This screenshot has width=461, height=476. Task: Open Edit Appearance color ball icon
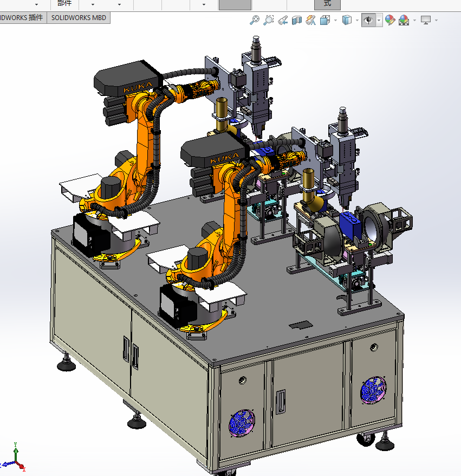[389, 21]
